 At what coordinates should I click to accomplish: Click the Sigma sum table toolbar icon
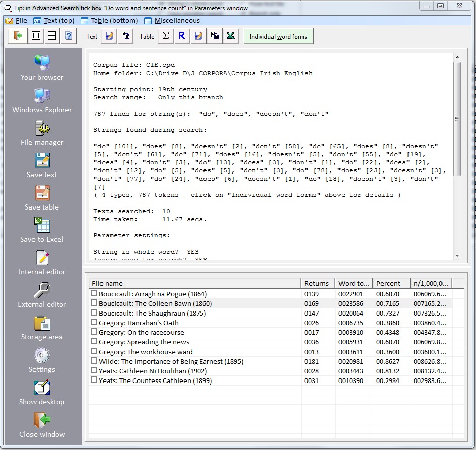click(x=165, y=36)
